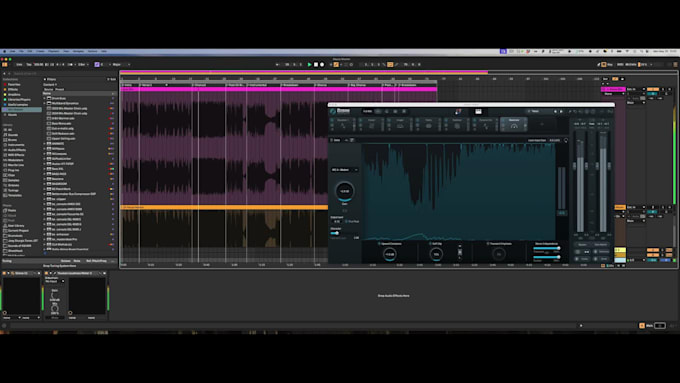Go to previous preset arrow in Ozone header
Image resolution: width=680 pixels, height=383 pixels.
pos(555,111)
